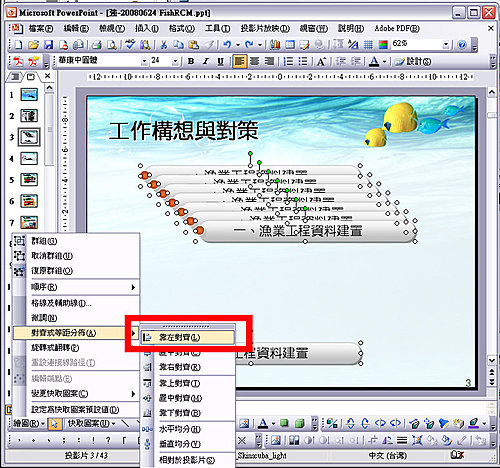Insert a table with the table icon
Screen dimensions: 500x468
pyautogui.click(x=290, y=45)
